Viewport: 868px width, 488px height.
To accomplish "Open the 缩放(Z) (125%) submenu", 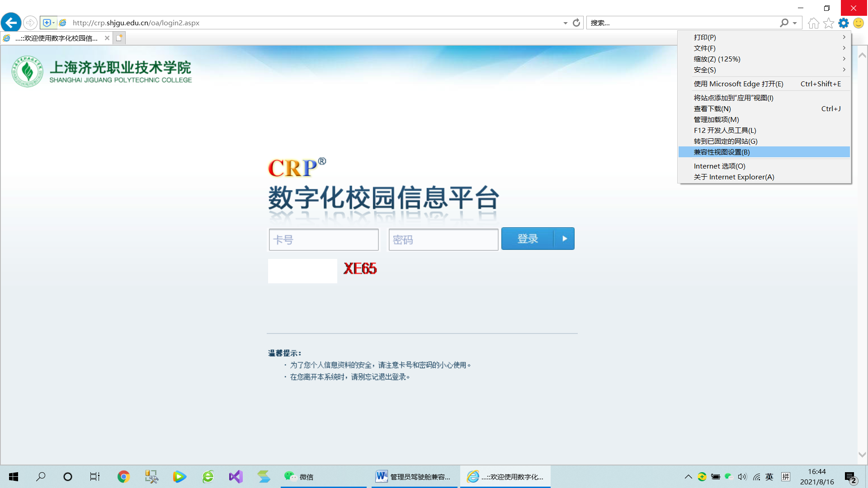I will (x=764, y=59).
